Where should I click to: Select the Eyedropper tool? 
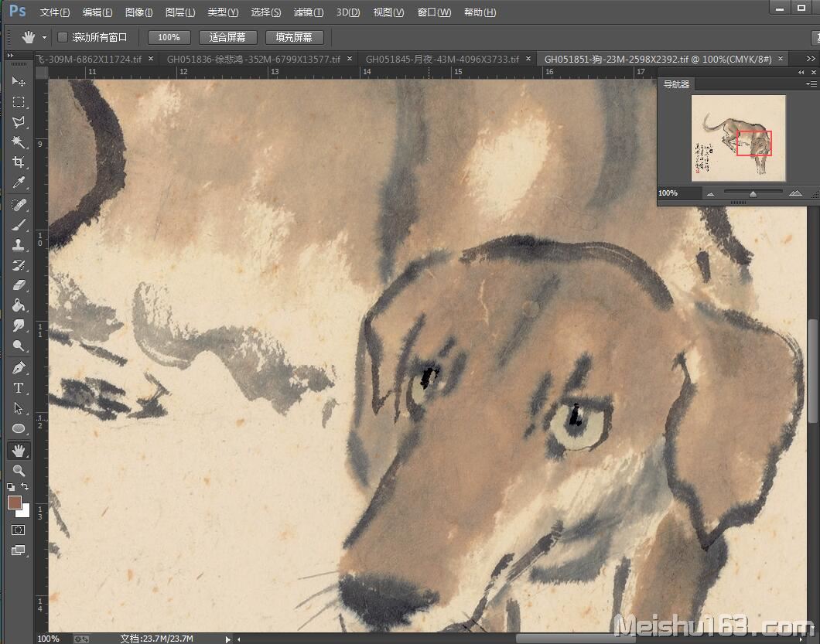pyautogui.click(x=19, y=182)
